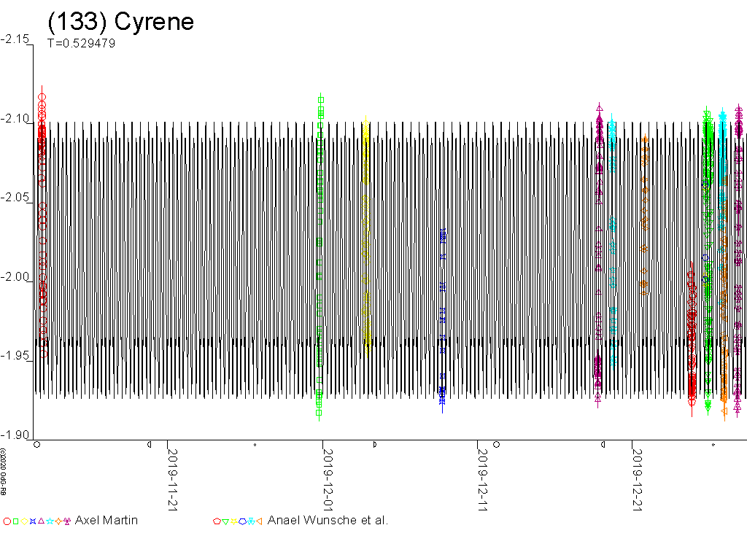Click the cyan legend symbol beside Anael Wunsche
747x560 pixels.
coord(251,521)
